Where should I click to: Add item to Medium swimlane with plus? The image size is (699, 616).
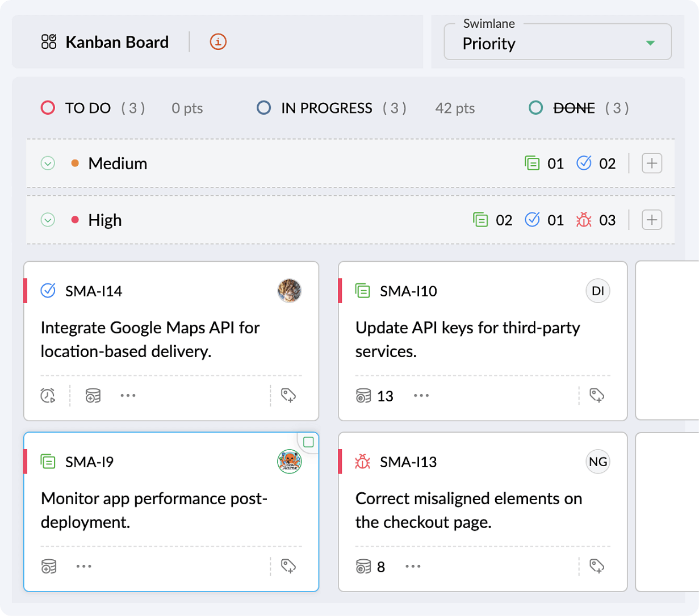click(652, 164)
